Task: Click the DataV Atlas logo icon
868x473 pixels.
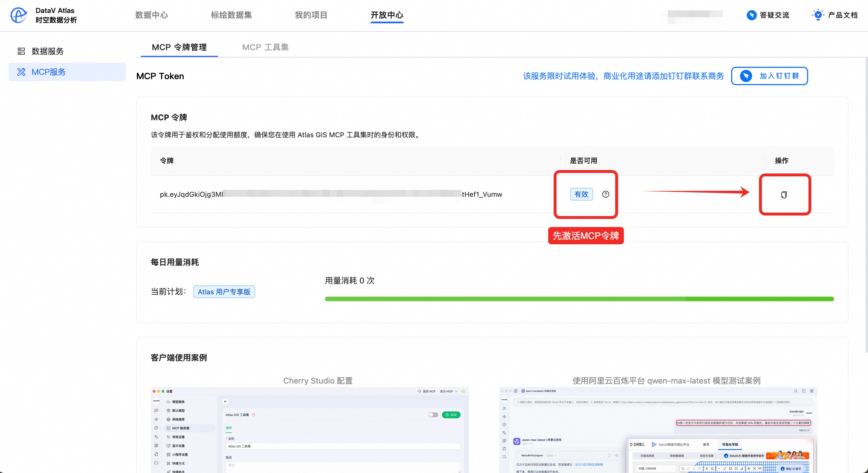Action: (18, 15)
